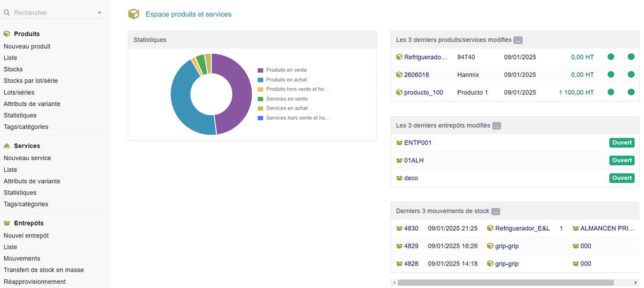Click the Produits section box icon

click(6, 34)
